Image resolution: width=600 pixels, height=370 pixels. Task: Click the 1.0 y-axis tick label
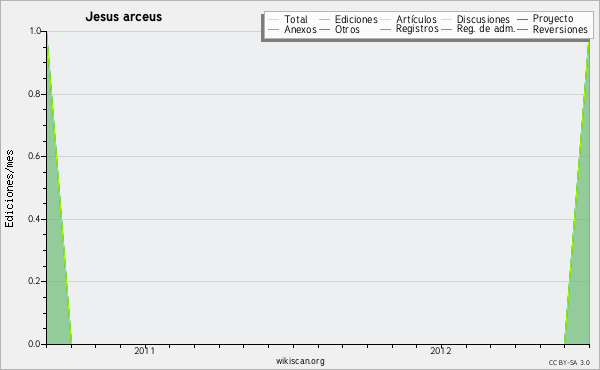click(35, 31)
